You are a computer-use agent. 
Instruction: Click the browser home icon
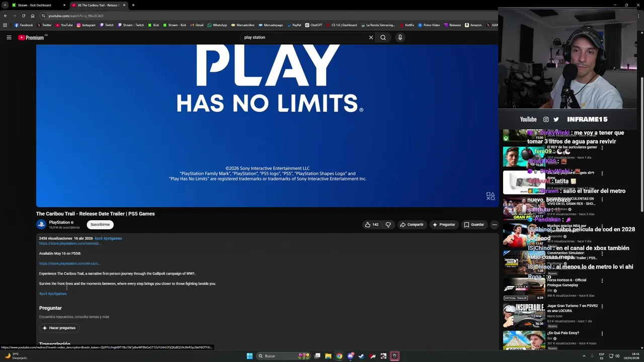[33, 16]
